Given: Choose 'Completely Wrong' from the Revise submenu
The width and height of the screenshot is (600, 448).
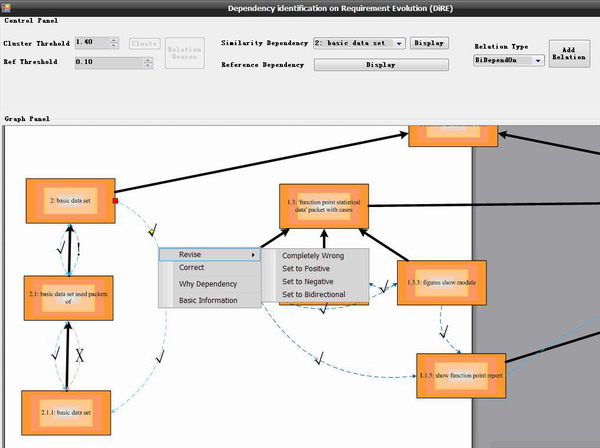Looking at the screenshot, I should 313,256.
